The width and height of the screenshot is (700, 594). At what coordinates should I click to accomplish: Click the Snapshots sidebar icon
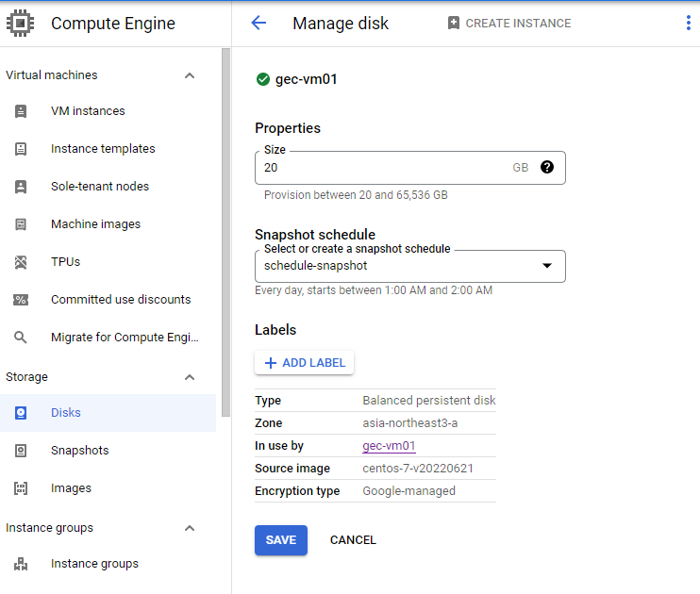click(21, 451)
